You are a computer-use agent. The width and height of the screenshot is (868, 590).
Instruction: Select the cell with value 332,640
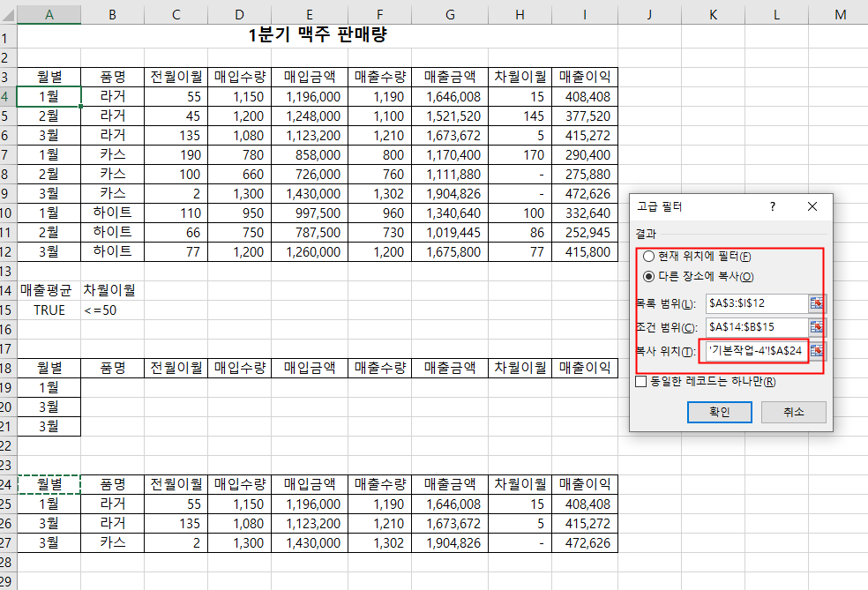click(585, 213)
